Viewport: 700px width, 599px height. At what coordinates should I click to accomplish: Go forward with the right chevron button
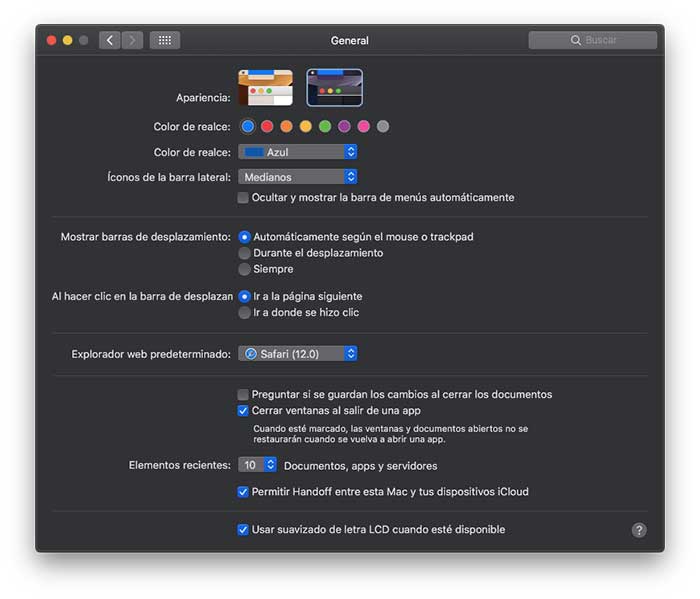132,40
